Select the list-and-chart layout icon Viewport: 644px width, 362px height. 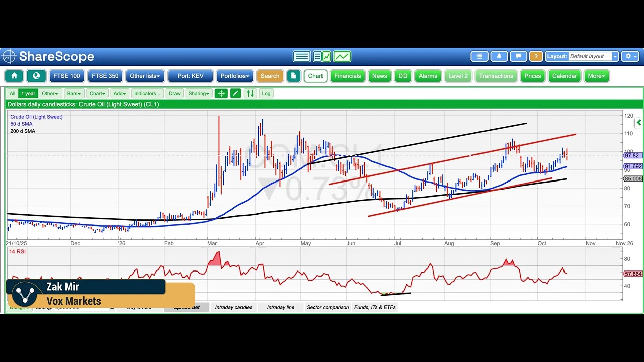pos(322,56)
